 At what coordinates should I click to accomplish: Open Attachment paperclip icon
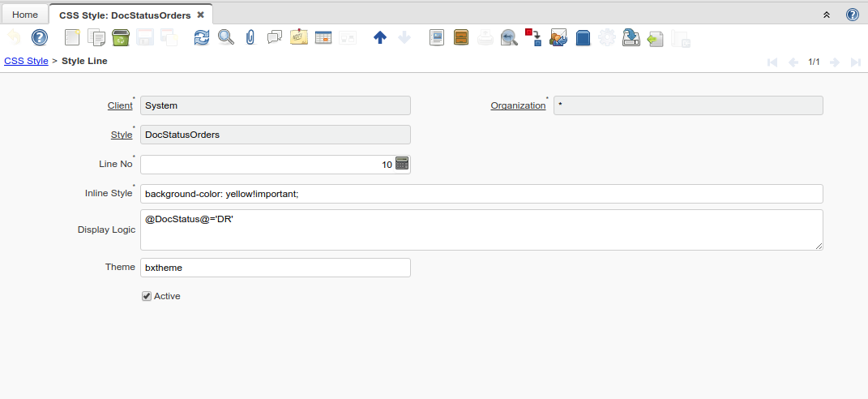[250, 37]
